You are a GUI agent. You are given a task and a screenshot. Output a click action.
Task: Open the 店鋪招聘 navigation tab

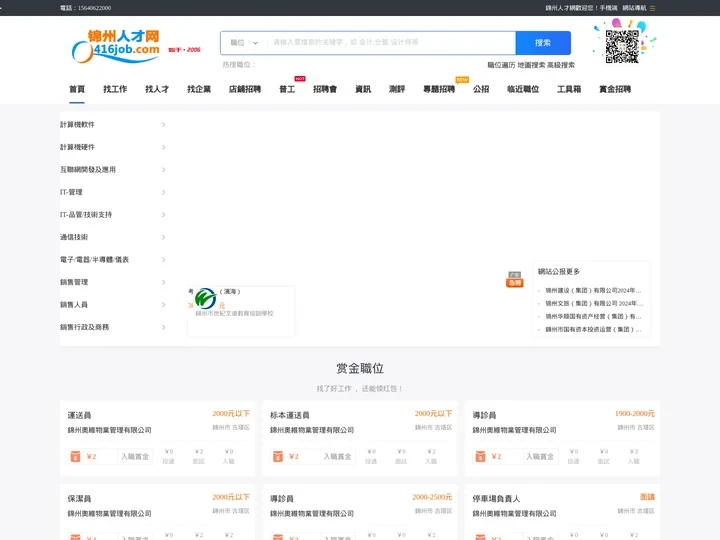(245, 89)
